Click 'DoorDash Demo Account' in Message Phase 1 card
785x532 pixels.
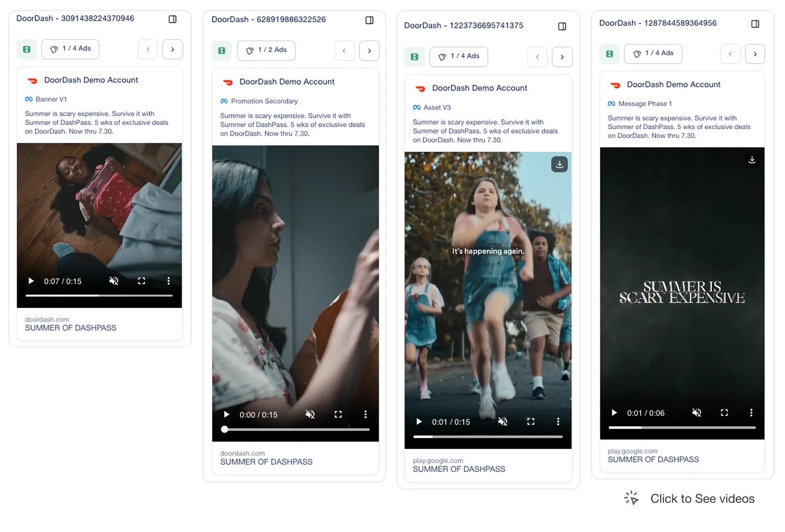click(x=674, y=85)
